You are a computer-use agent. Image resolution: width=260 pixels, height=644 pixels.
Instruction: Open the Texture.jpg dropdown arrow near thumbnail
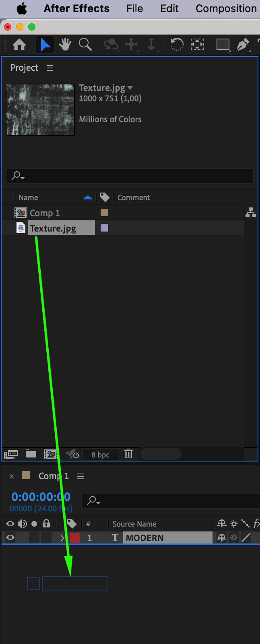coord(130,88)
